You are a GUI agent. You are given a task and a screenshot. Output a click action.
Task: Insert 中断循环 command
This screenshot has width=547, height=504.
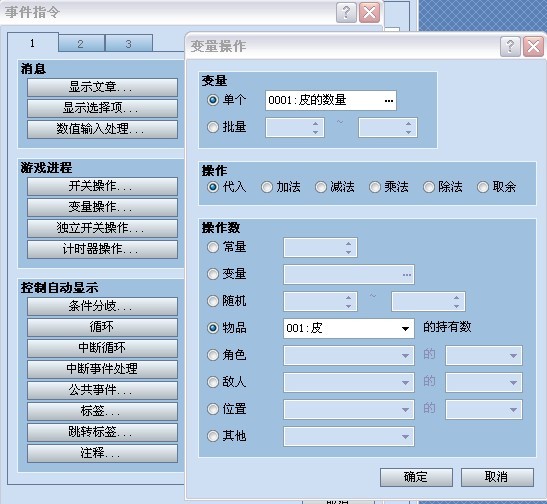point(102,348)
